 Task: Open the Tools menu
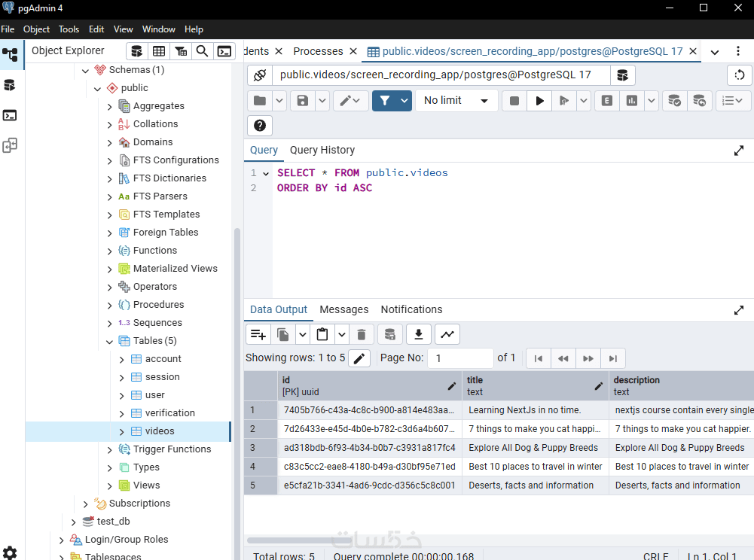pyautogui.click(x=69, y=29)
